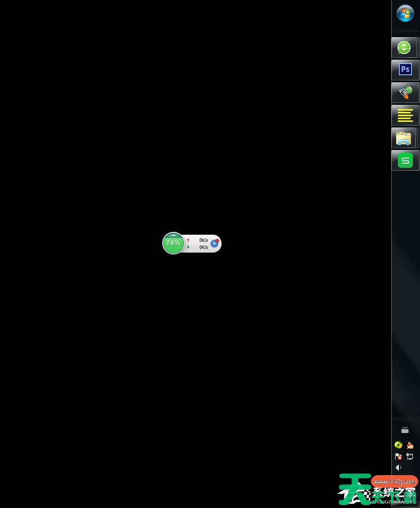Click the green 74% memory ball

point(173,243)
